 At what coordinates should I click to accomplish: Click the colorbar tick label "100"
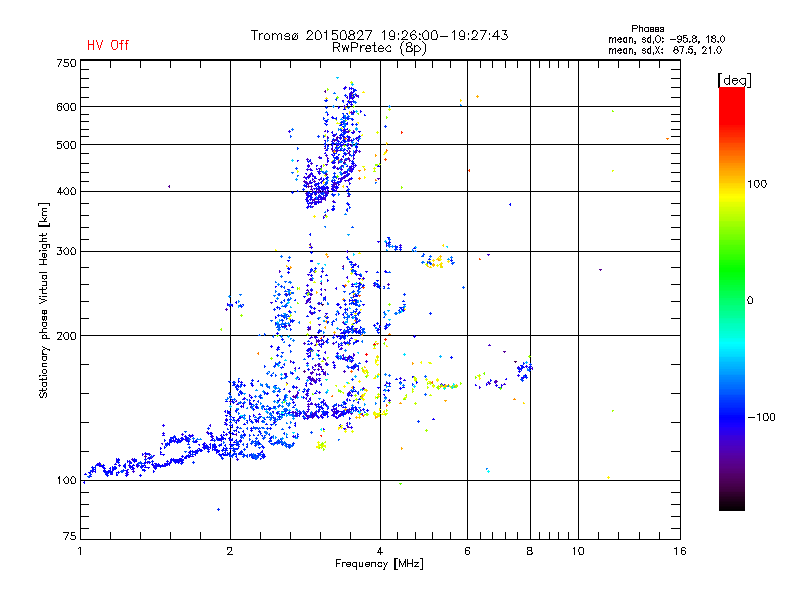point(757,184)
